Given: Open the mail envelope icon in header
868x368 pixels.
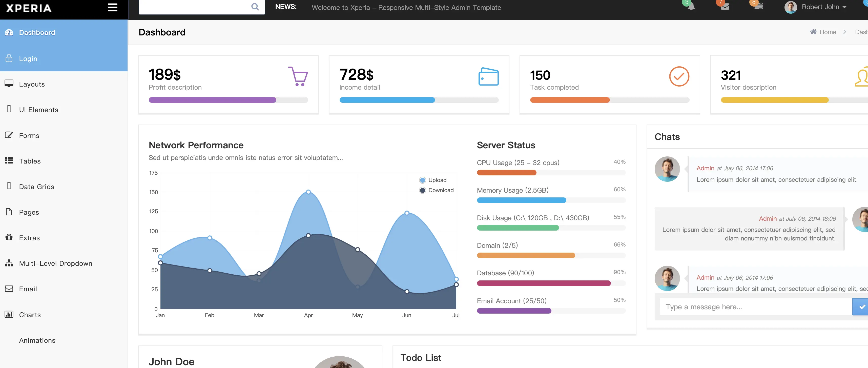Looking at the screenshot, I should click(x=725, y=6).
